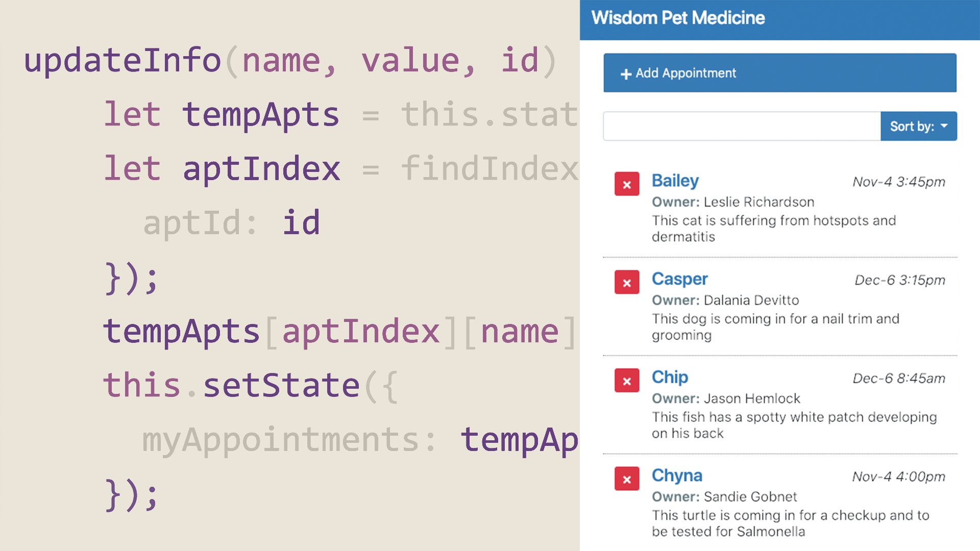Click the updateInfo function name in code
Viewport: 980px width, 551px height.
click(x=122, y=60)
